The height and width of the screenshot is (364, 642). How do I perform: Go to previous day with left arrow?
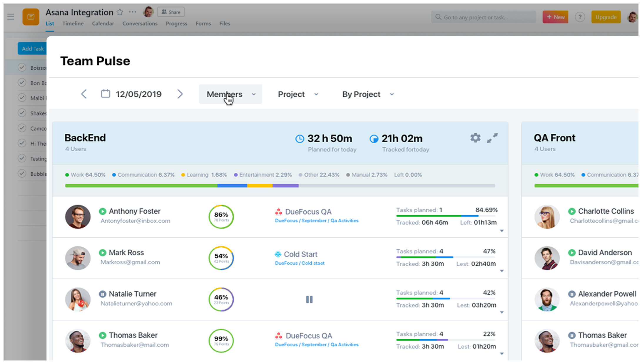[x=84, y=94]
